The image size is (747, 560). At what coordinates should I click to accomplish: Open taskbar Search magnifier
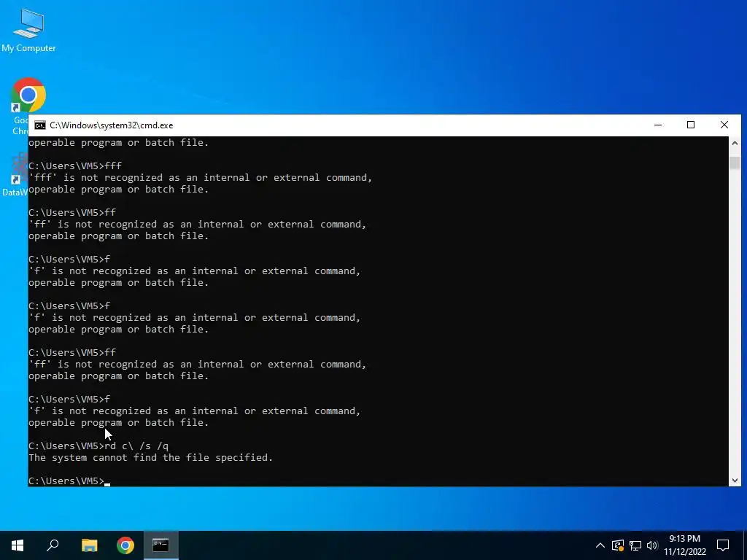(x=53, y=545)
